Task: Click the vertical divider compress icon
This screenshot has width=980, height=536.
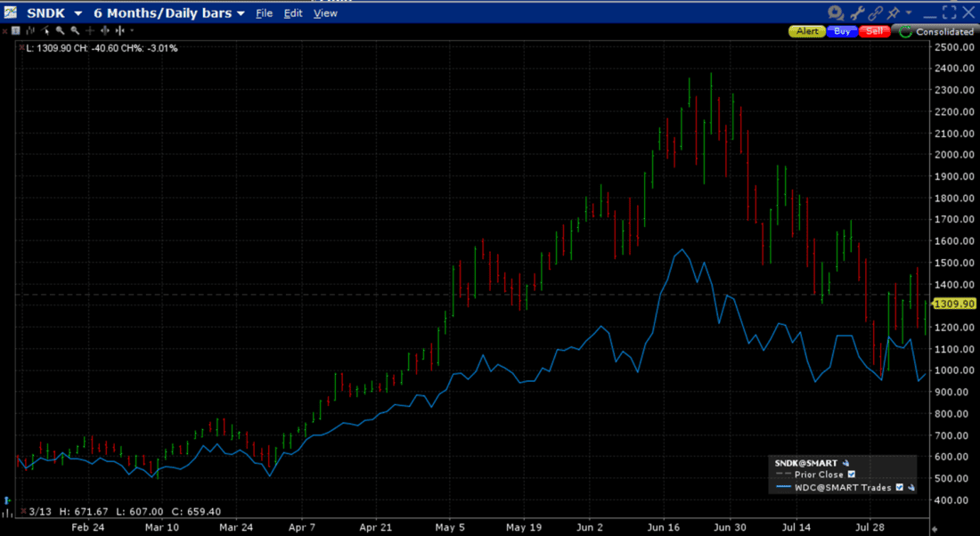Action: coord(120,30)
